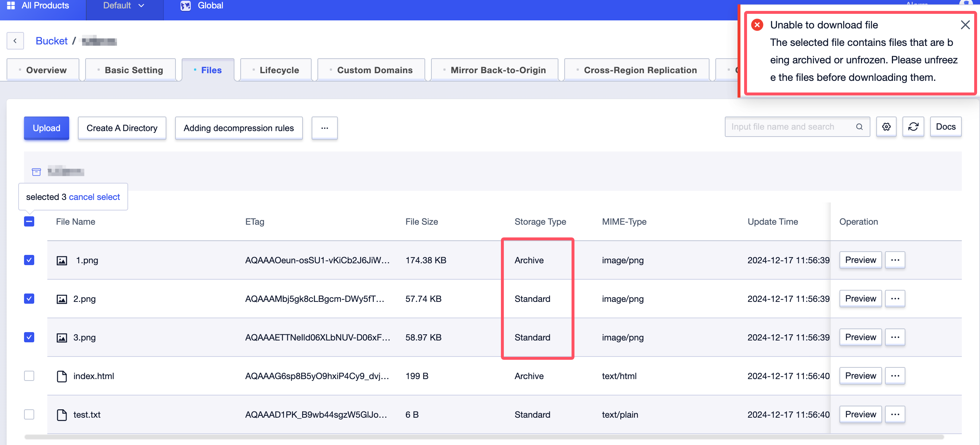Click the File Size column header

pyautogui.click(x=422, y=221)
